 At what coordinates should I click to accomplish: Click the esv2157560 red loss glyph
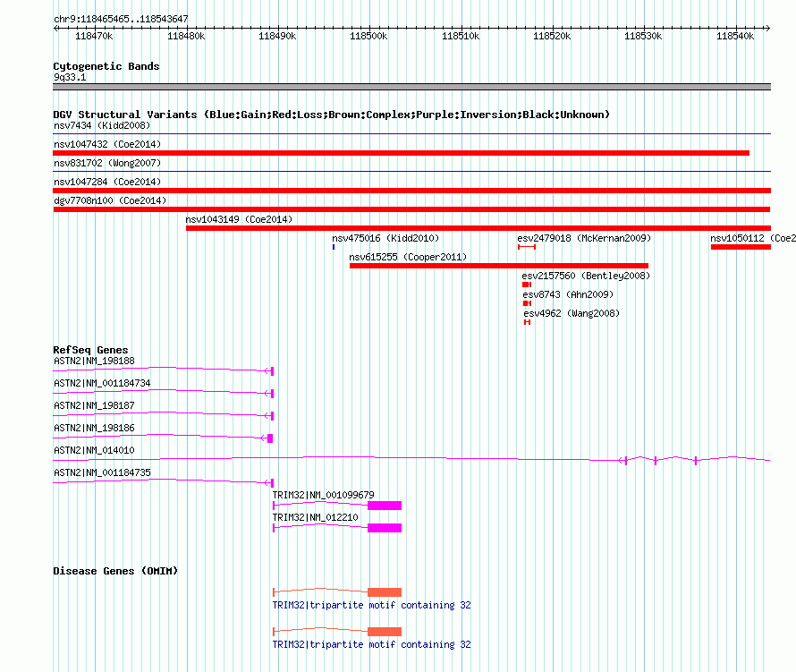coord(527,285)
